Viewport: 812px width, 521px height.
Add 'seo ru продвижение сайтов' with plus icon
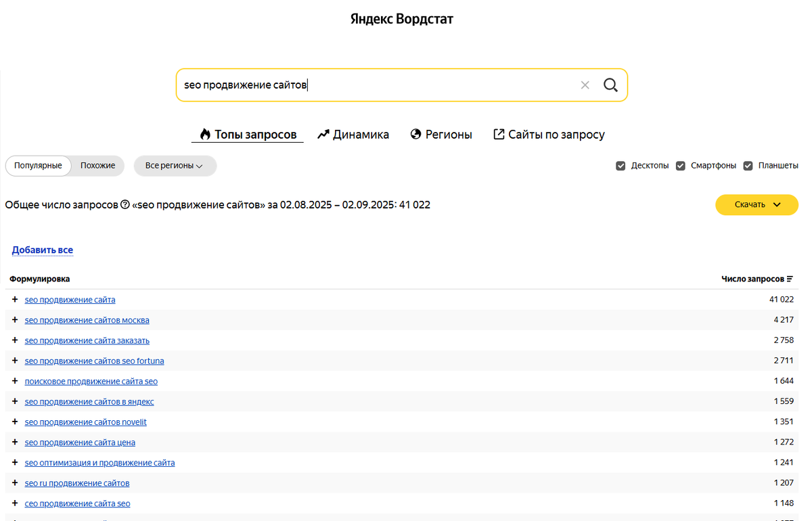(15, 482)
